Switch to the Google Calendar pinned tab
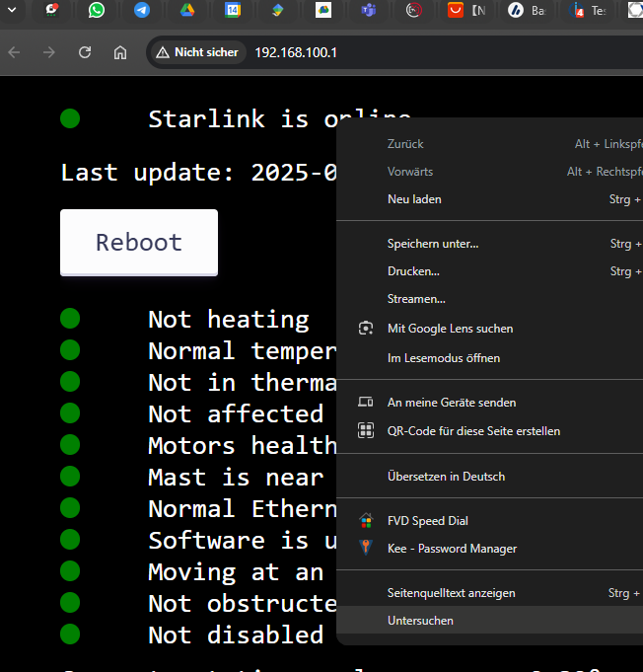Viewport: 643px width, 672px height. tap(233, 10)
